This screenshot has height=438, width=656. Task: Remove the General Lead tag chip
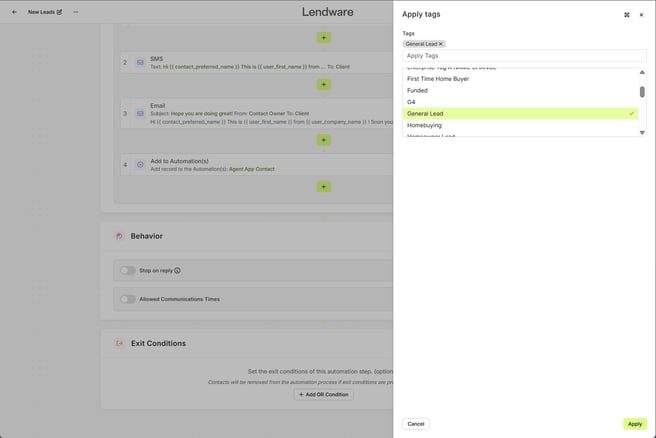pyautogui.click(x=441, y=44)
